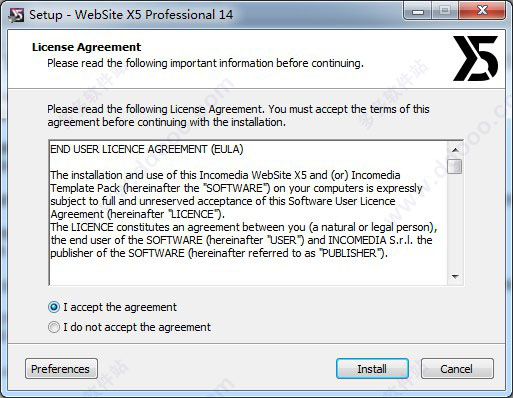Open the Preferences dialog
The width and height of the screenshot is (513, 398).
point(61,369)
